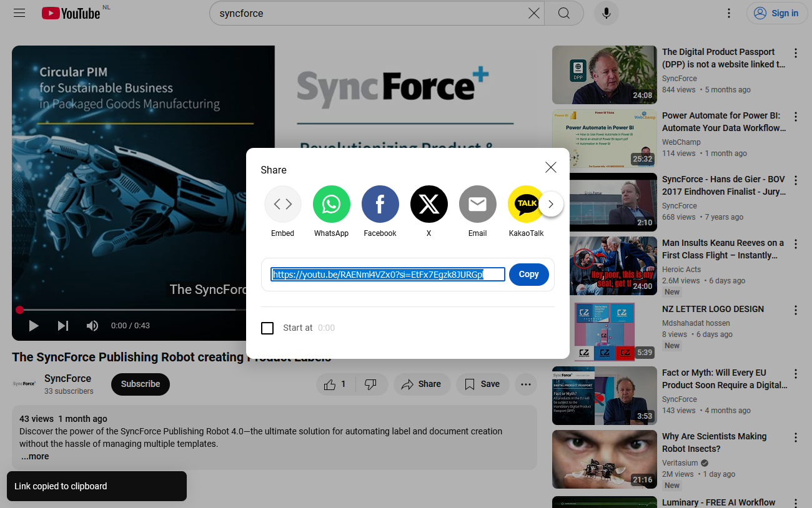Screen dimensions: 812x508
Task: Open more actions menu under the video
Action: tap(526, 384)
